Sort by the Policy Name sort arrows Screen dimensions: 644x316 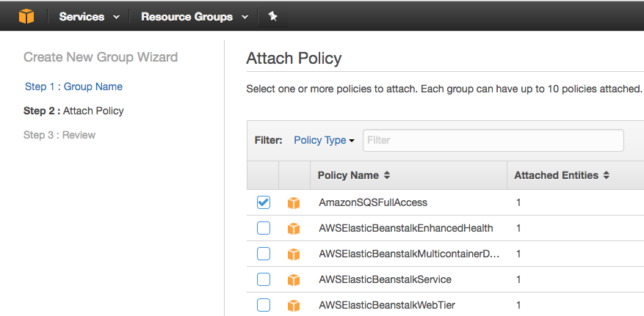[x=387, y=176]
